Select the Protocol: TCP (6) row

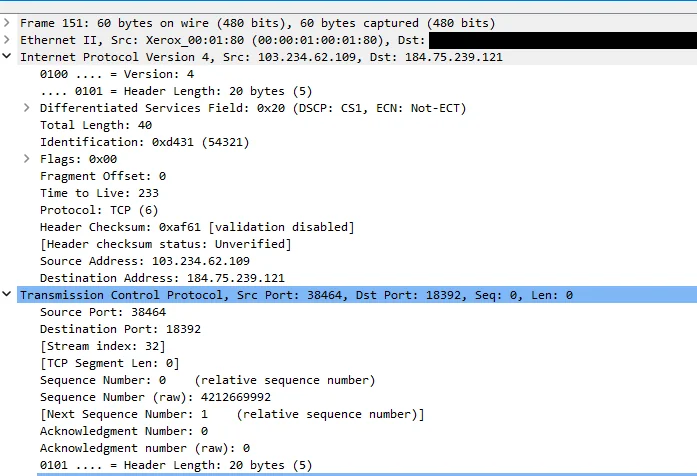(357, 210)
